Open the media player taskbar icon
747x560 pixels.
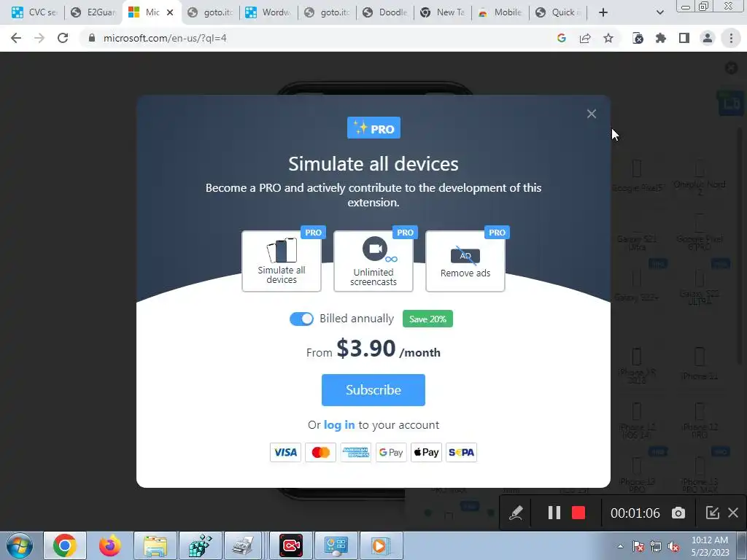[381, 545]
